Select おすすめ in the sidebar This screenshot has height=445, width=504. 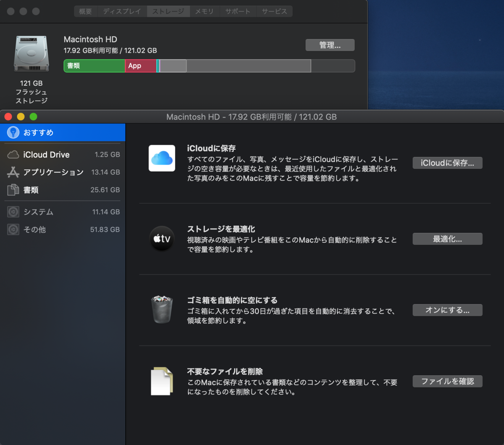pyautogui.click(x=63, y=132)
